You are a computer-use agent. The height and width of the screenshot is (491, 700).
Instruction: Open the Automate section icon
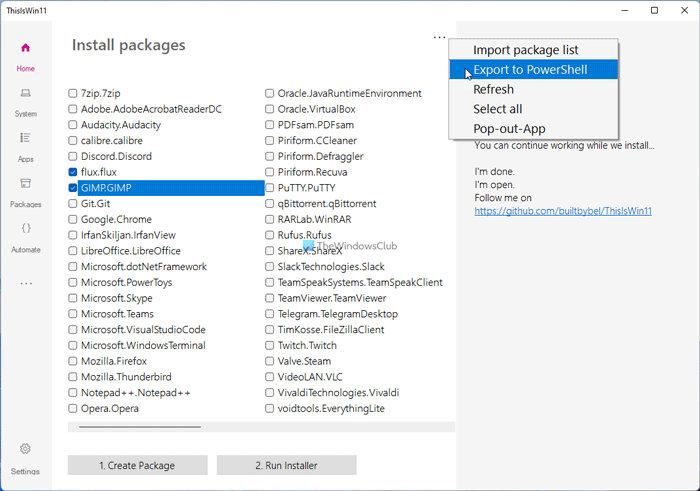coord(26,229)
